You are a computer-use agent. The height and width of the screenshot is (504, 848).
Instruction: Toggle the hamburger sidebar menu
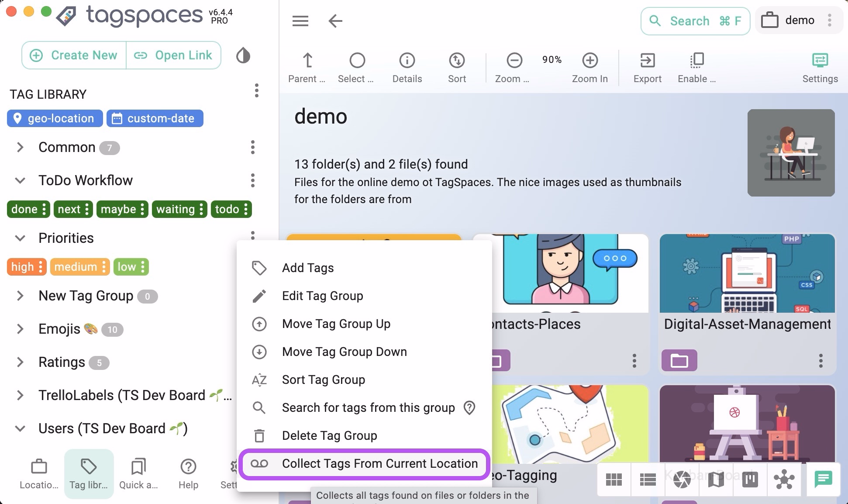coord(300,21)
